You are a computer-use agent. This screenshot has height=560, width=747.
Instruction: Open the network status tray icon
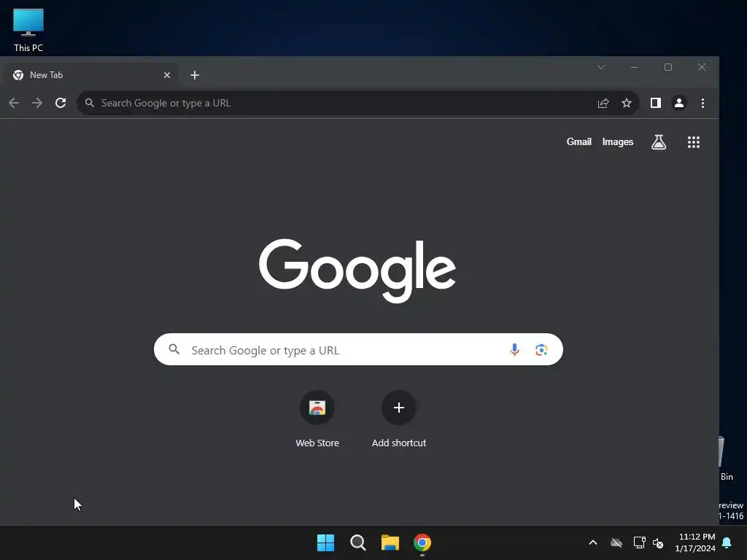[639, 542]
